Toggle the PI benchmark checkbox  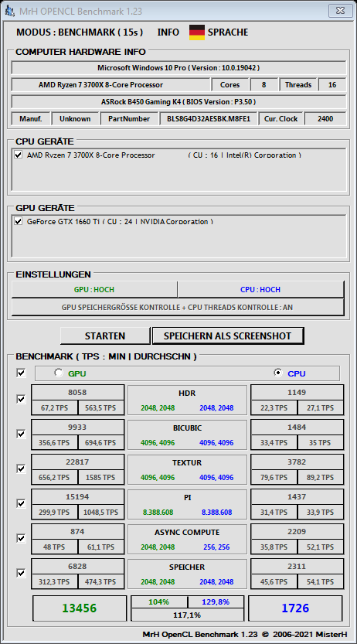point(21,503)
